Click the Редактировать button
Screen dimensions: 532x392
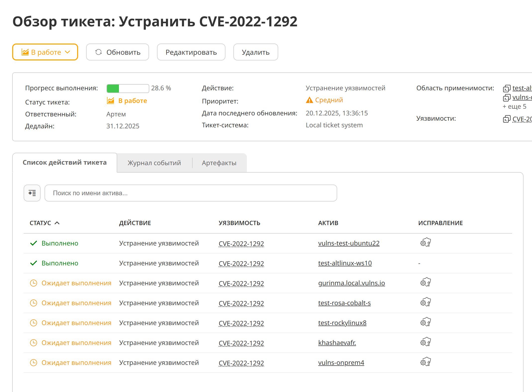click(x=191, y=52)
